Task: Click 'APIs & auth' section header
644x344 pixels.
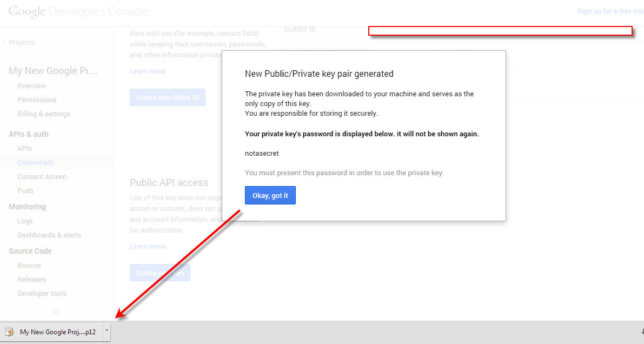Action: 28,134
